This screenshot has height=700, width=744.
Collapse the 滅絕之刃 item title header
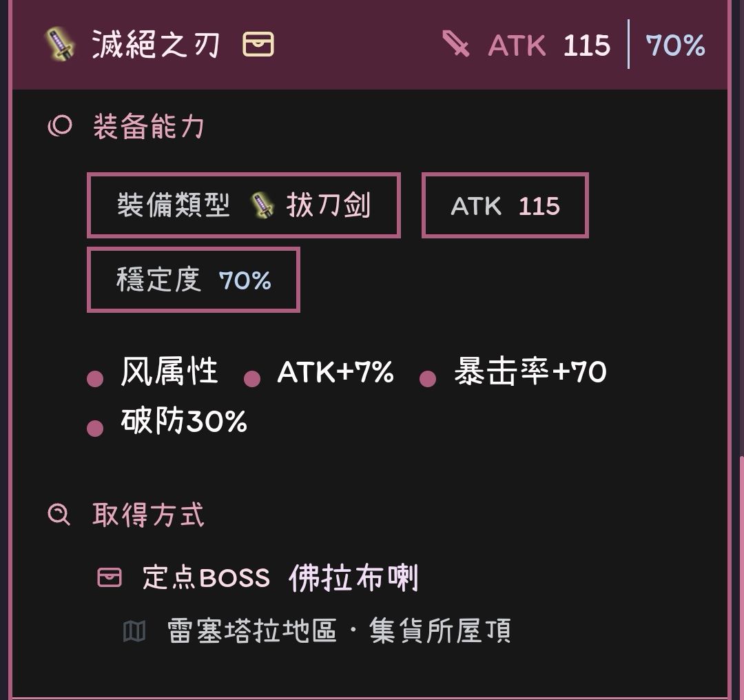click(156, 45)
